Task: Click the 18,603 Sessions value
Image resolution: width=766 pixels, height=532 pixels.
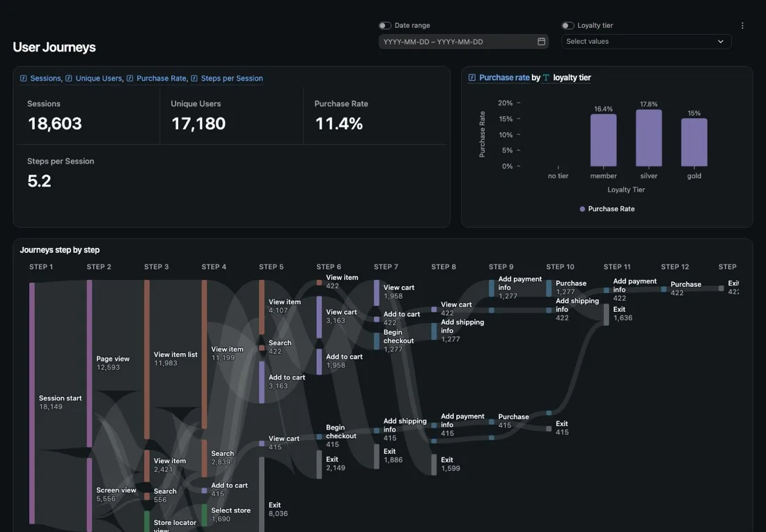Action: tap(55, 123)
